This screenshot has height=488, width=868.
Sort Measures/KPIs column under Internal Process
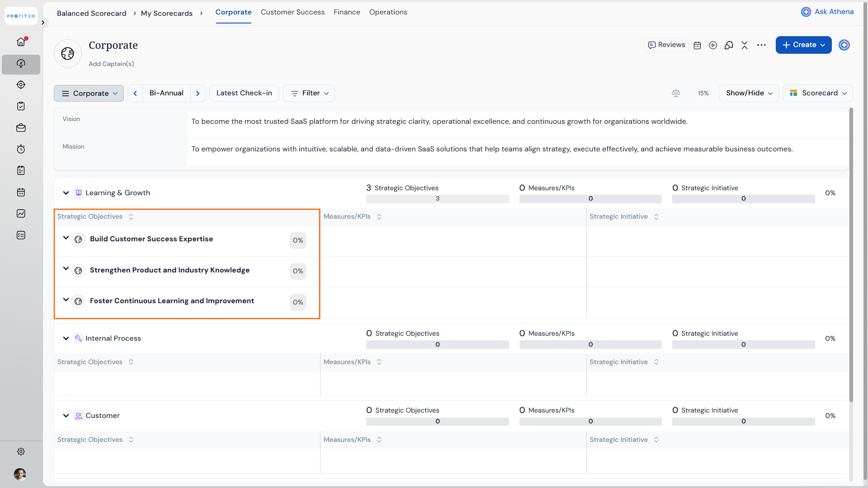pos(379,362)
